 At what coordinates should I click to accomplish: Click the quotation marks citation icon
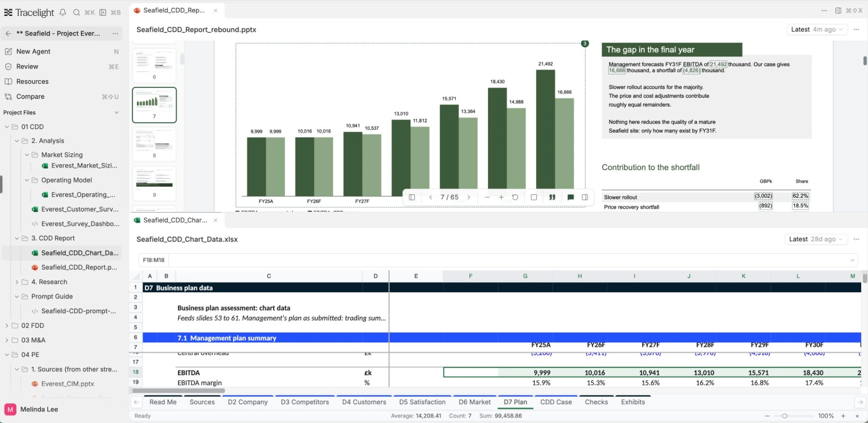[552, 197]
